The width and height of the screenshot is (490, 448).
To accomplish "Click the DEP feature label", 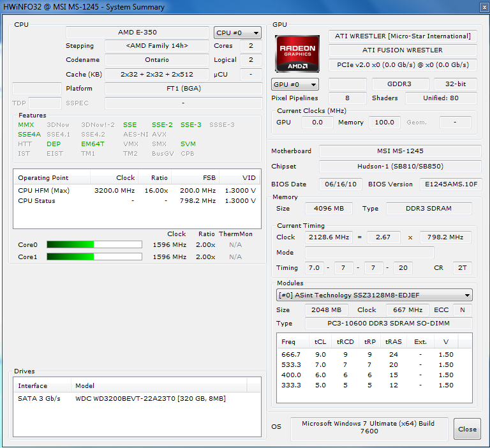I will 54,144.
